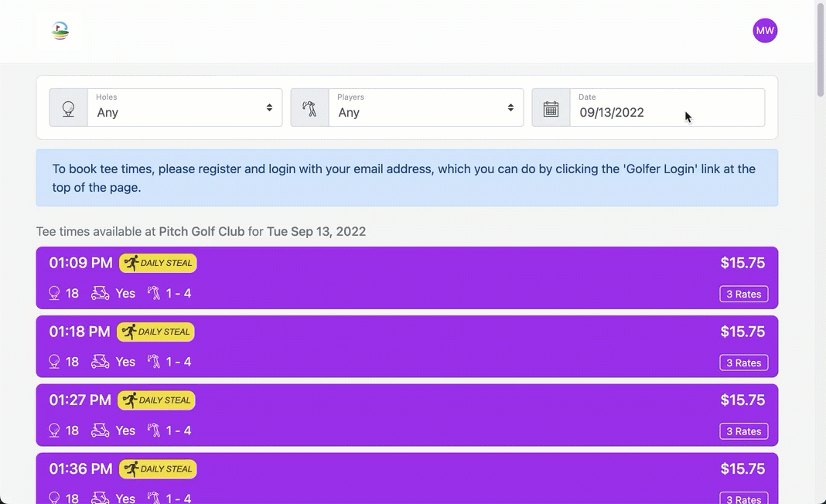Click the 01:27 PM time label

tap(80, 400)
